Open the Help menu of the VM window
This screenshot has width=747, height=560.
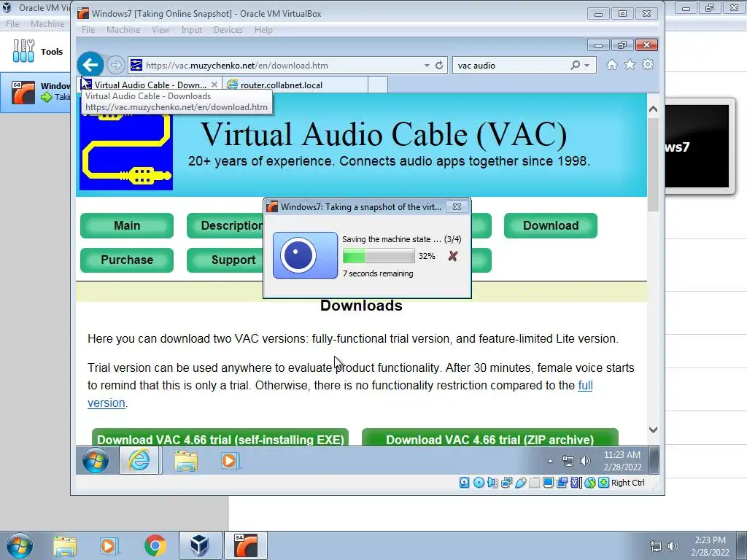263,29
